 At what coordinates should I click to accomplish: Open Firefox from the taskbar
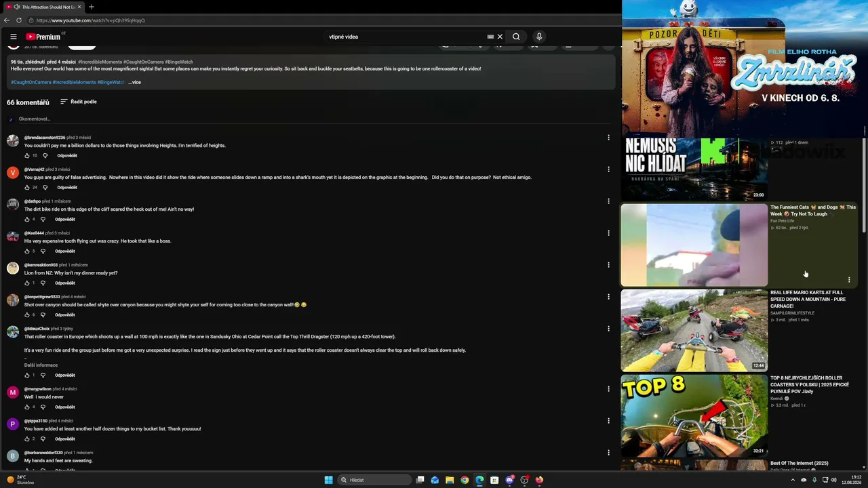tap(539, 480)
